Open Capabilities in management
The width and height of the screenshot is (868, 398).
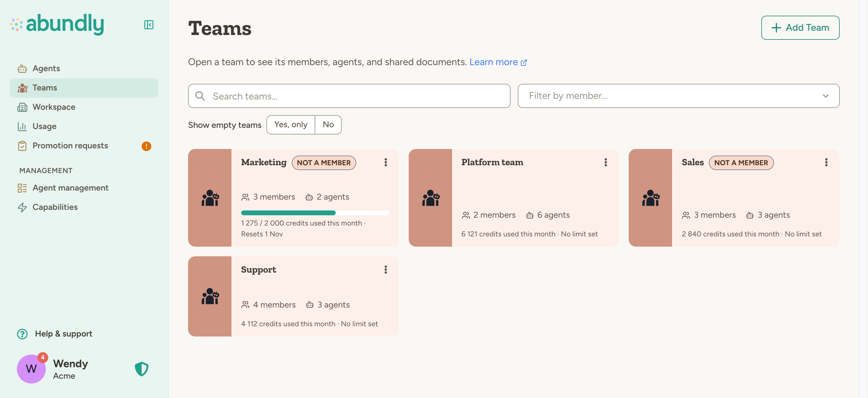click(84, 207)
